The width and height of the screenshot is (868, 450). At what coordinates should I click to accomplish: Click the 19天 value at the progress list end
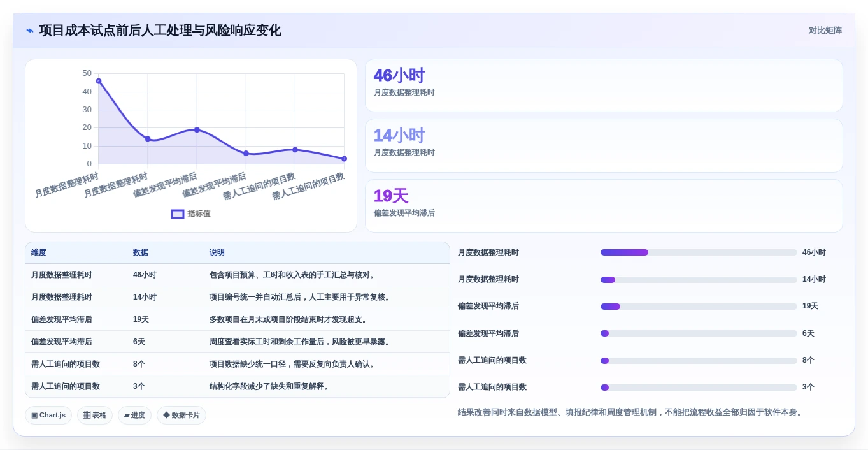point(810,307)
